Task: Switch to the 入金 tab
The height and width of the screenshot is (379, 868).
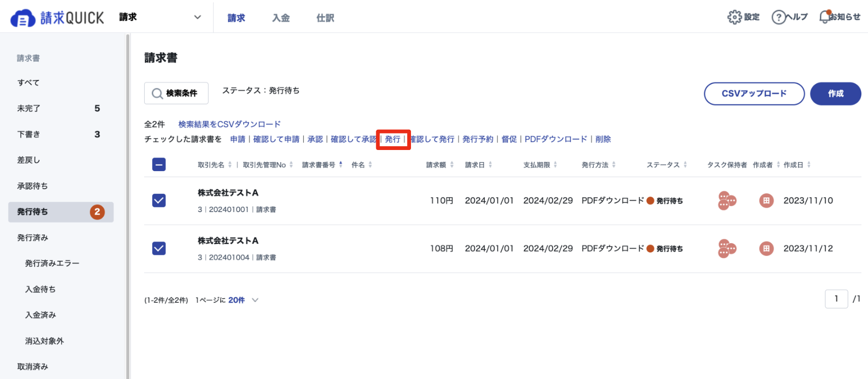Action: coord(281,18)
